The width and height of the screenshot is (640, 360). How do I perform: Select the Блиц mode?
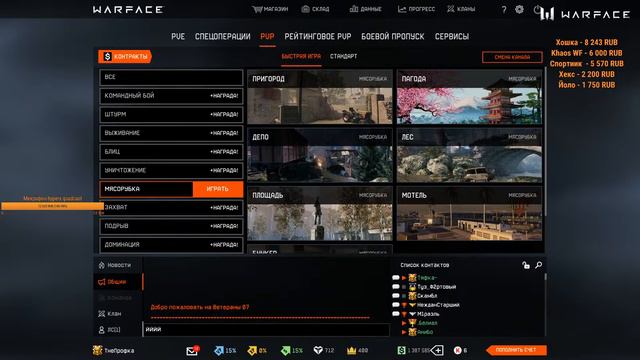[x=171, y=152]
